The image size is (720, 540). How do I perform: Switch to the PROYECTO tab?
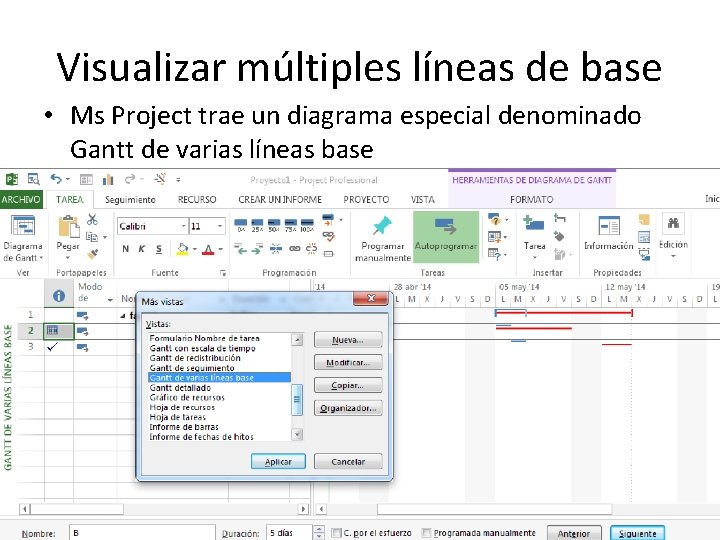pyautogui.click(x=366, y=200)
